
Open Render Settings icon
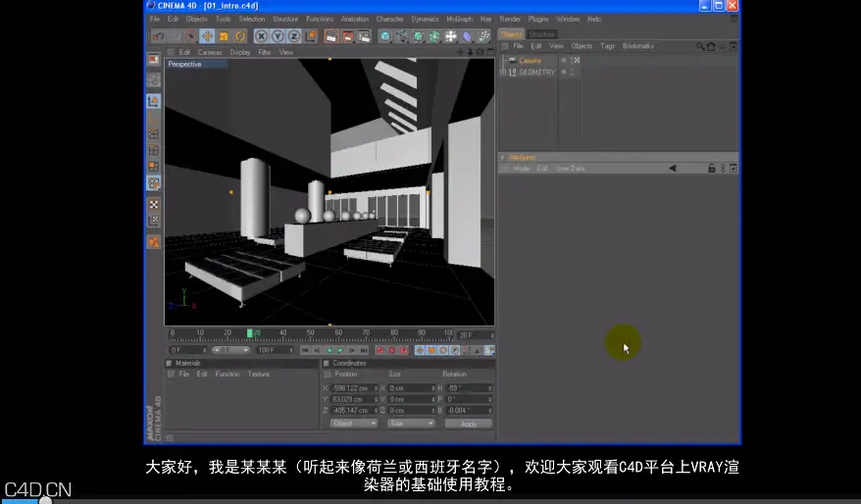click(364, 37)
